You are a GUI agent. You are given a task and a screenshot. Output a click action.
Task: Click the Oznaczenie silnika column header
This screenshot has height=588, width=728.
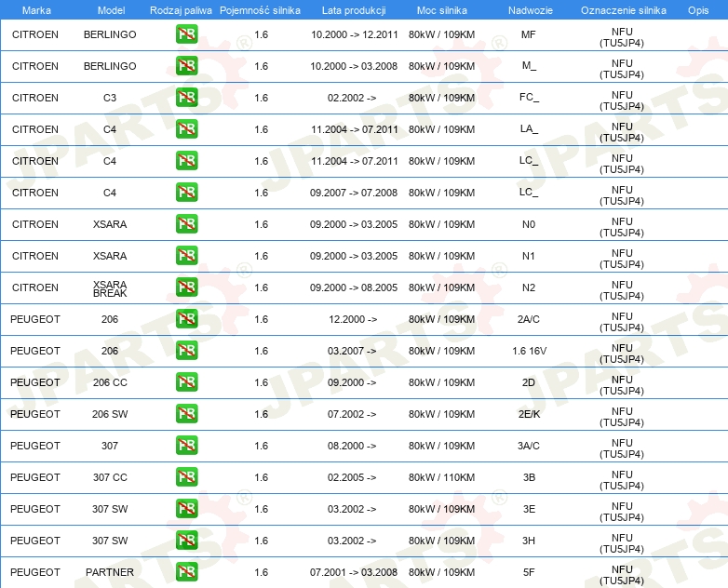point(623,10)
